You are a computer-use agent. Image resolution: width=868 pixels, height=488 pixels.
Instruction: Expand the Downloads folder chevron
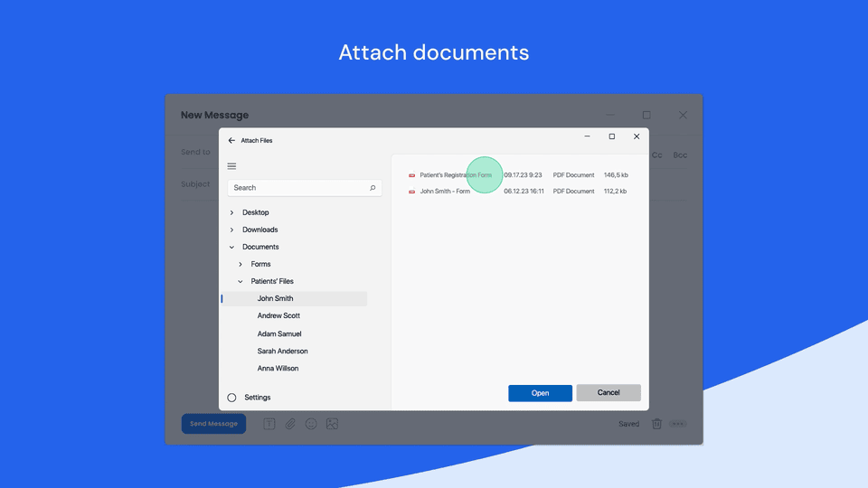click(232, 230)
